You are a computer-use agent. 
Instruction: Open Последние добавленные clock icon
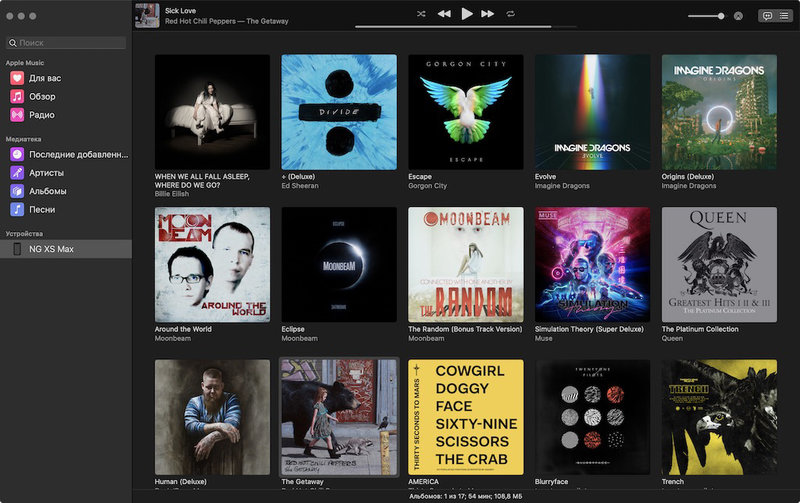point(17,154)
